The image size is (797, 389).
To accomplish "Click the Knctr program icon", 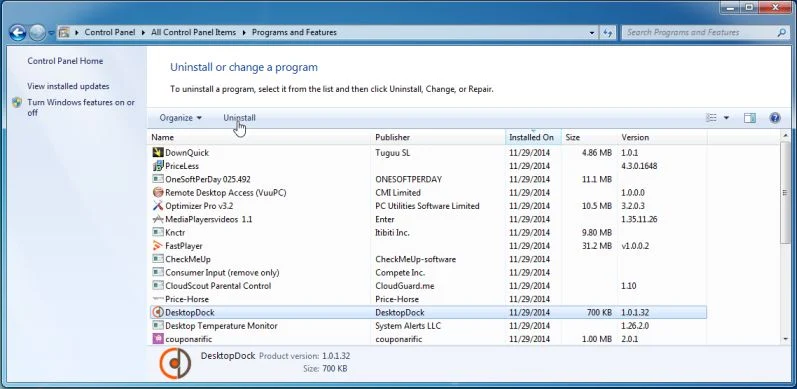I will point(158,232).
